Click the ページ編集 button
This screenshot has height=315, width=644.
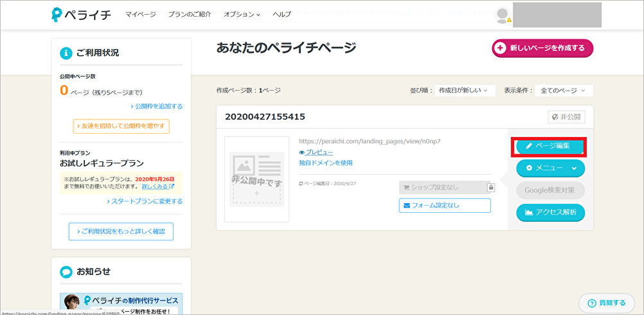coord(549,146)
